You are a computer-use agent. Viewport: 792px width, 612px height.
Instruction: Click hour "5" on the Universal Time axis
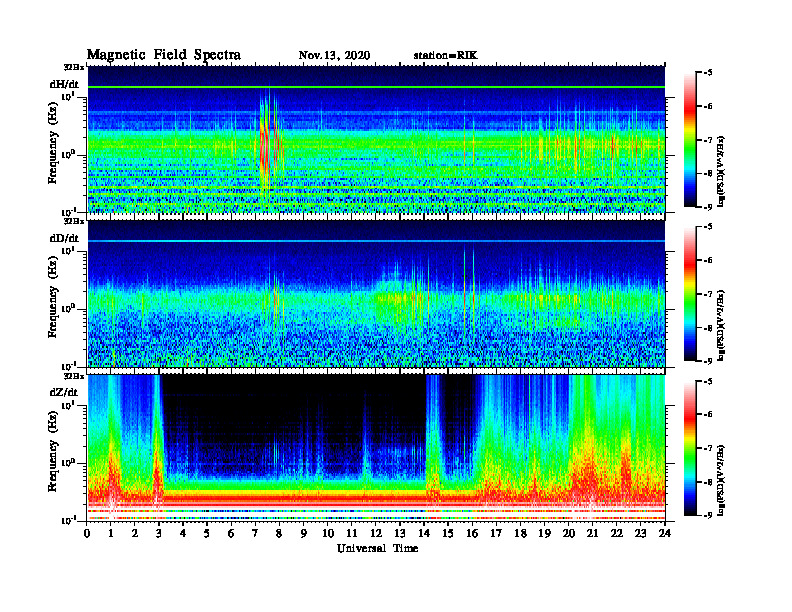(x=207, y=533)
